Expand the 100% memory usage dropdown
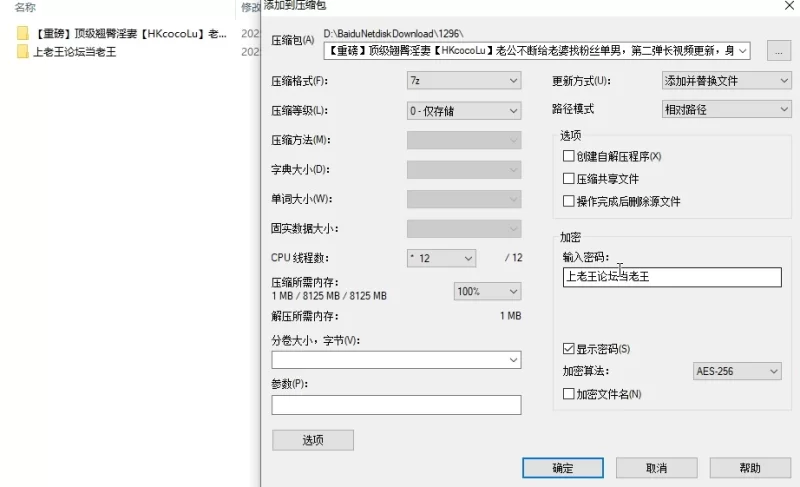Image resolution: width=800 pixels, height=487 pixels. (x=488, y=291)
